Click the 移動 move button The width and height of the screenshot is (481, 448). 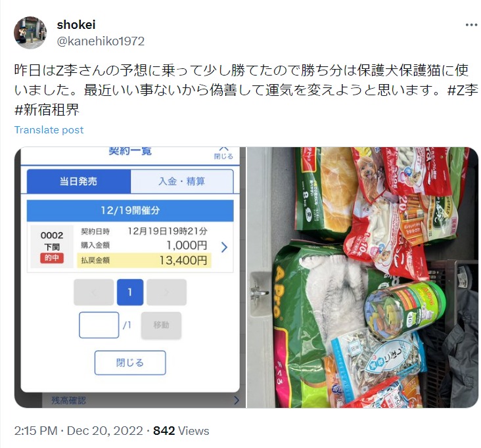tap(162, 325)
